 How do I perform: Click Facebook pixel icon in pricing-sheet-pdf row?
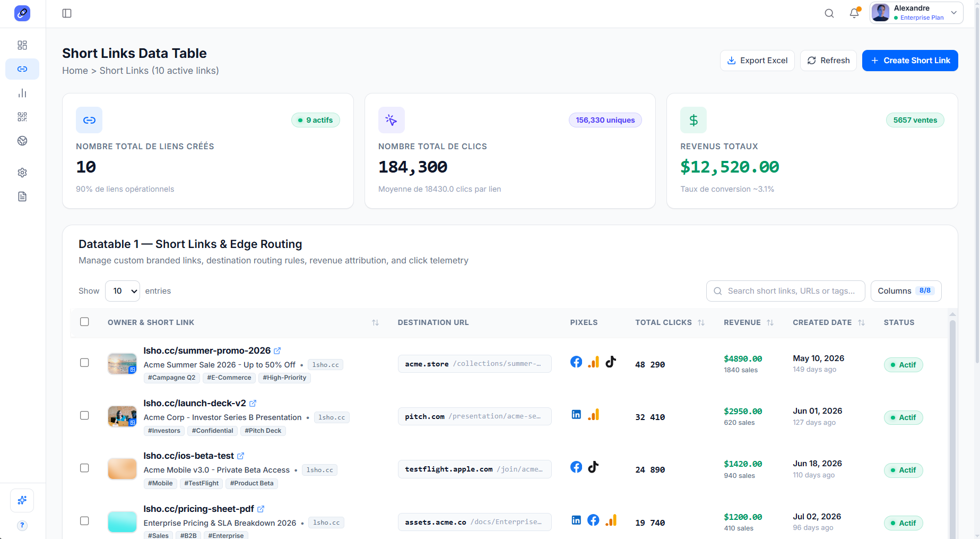(593, 520)
